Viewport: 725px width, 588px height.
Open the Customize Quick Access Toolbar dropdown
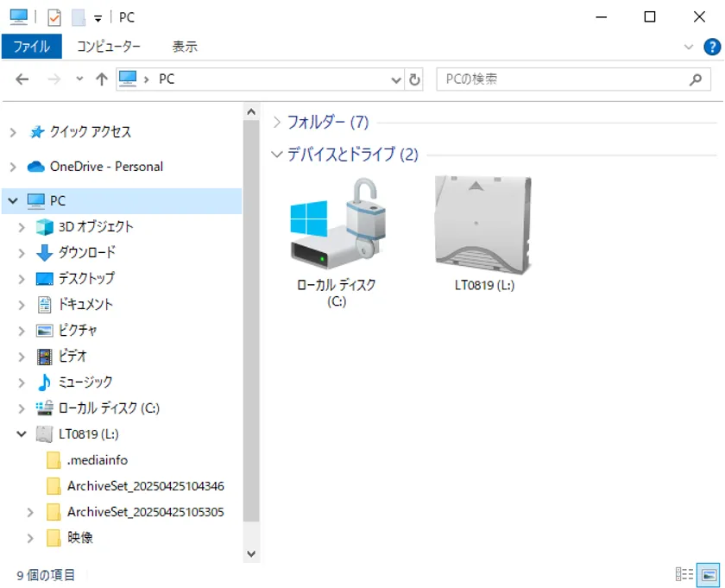point(98,18)
